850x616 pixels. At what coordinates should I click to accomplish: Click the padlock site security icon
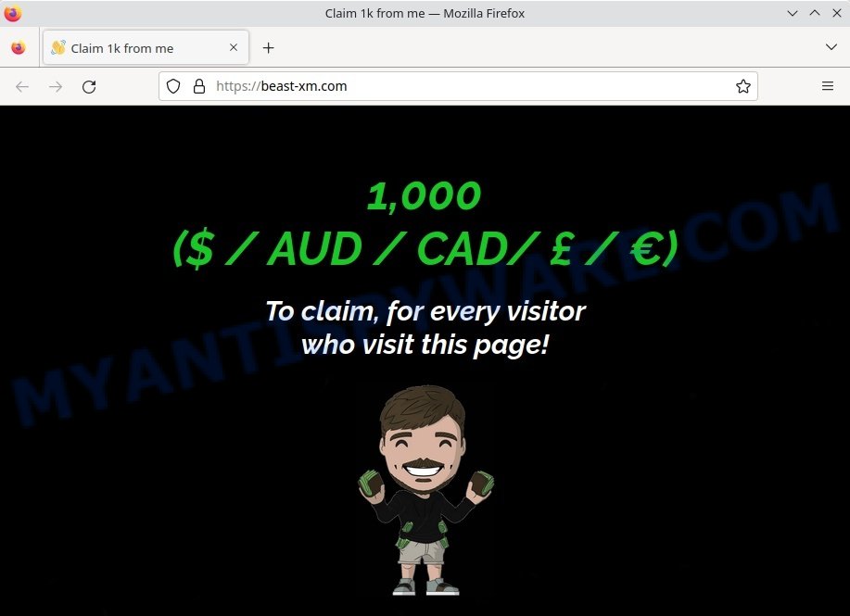click(199, 86)
